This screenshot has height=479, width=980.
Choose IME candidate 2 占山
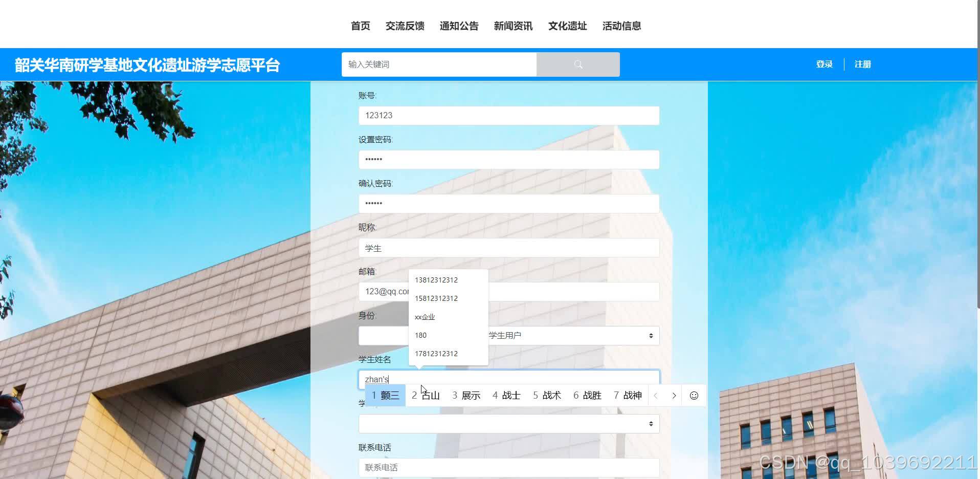426,396
